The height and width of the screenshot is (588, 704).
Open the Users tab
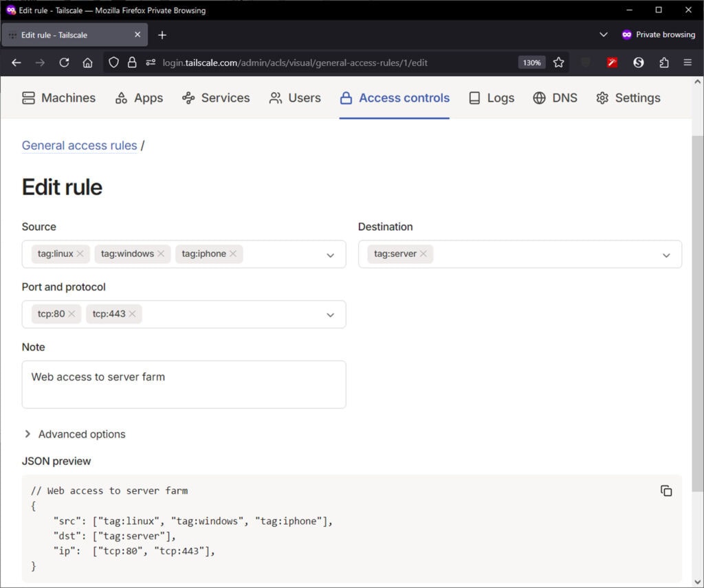pos(295,98)
